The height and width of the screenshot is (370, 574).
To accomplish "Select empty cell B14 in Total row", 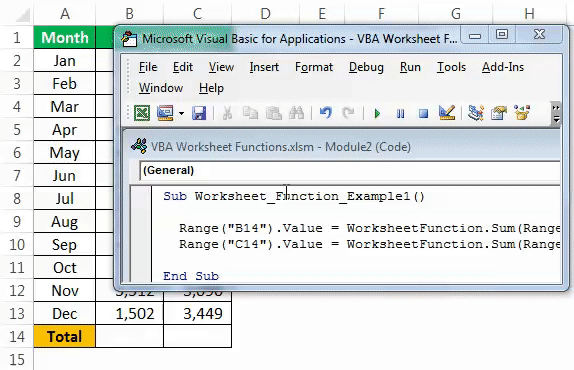I will (x=129, y=336).
